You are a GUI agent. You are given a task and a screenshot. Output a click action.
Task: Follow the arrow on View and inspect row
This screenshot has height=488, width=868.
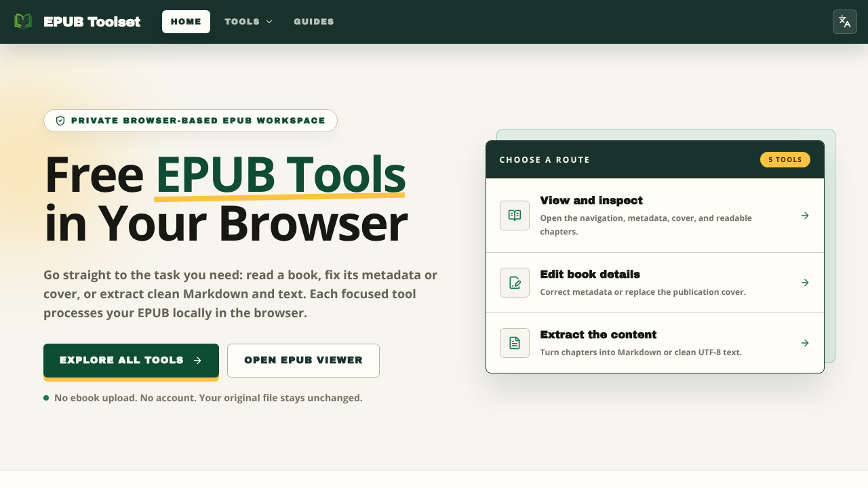click(805, 216)
